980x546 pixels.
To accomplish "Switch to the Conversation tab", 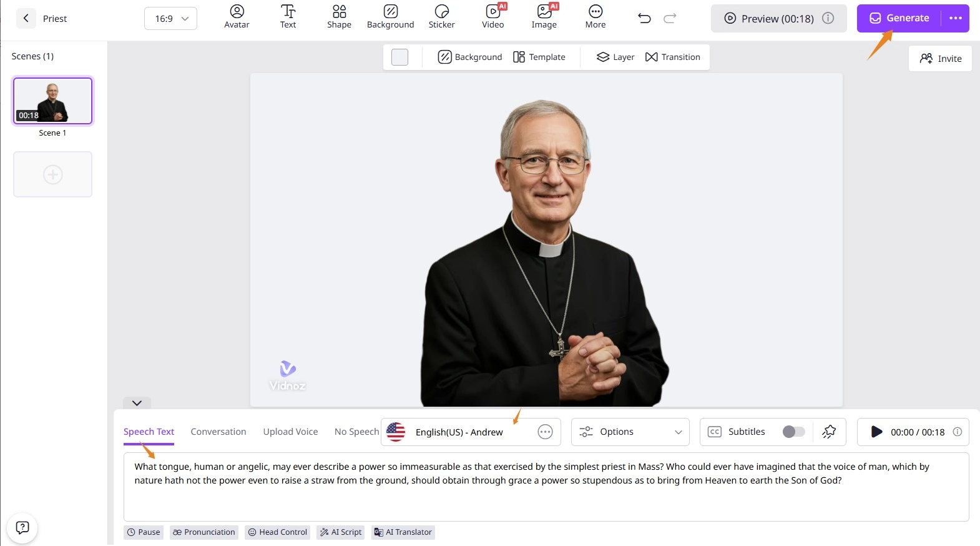I will point(218,432).
